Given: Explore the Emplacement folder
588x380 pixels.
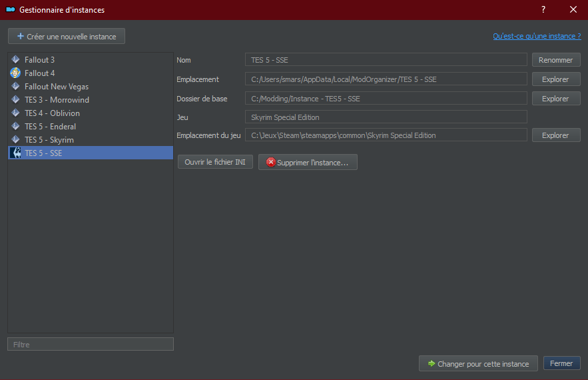Looking at the screenshot, I should tap(556, 79).
